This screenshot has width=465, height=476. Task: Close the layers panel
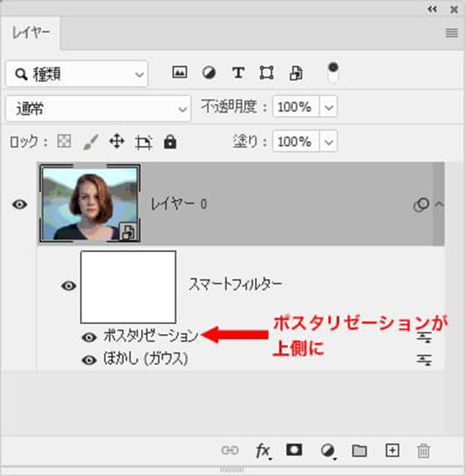coord(454,10)
